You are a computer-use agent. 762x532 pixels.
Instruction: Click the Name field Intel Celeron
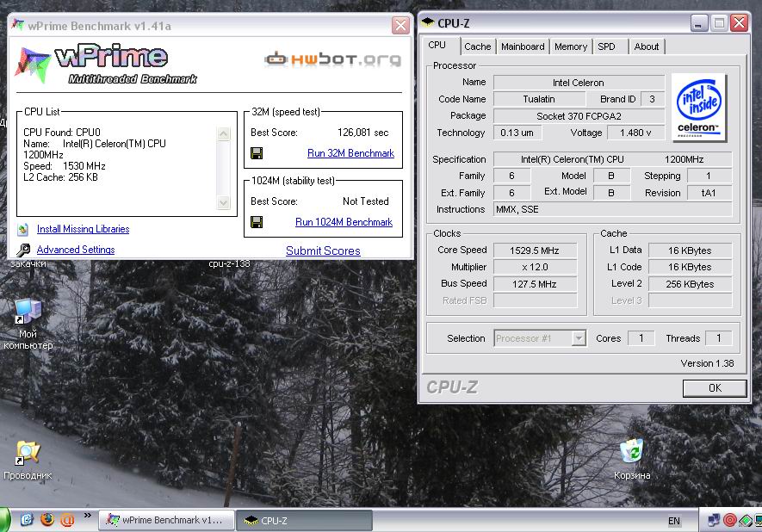[x=579, y=83]
